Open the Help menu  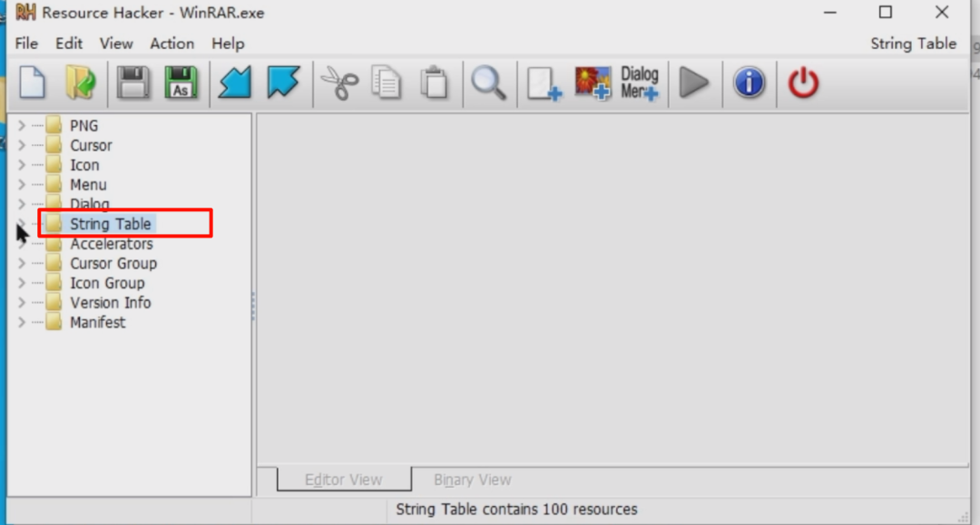click(228, 44)
